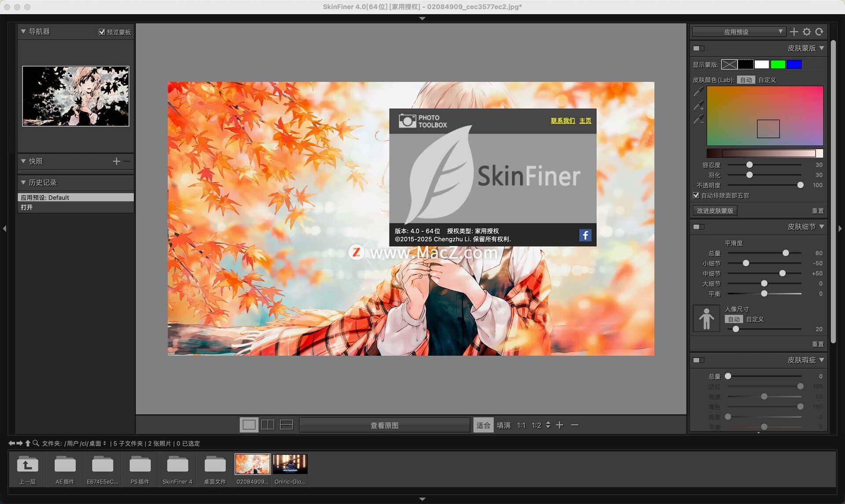Image resolution: width=845 pixels, height=504 pixels.
Task: Select the skin color eyedropper tool
Action: tap(698, 92)
